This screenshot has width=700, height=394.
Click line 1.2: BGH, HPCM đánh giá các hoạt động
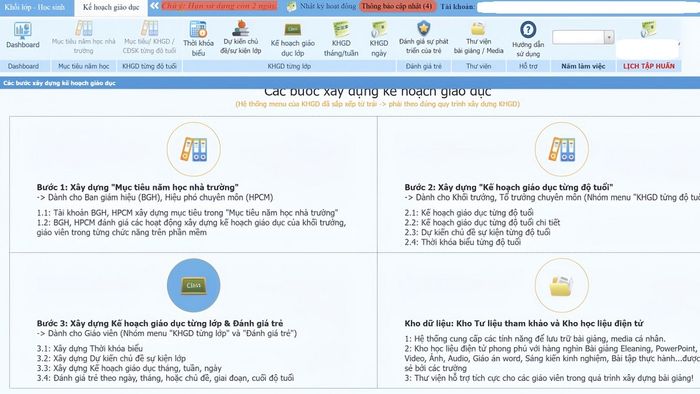pyautogui.click(x=191, y=227)
